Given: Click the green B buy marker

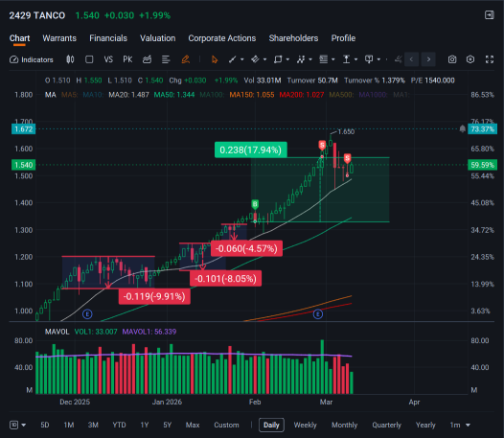Looking at the screenshot, I should click(255, 204).
